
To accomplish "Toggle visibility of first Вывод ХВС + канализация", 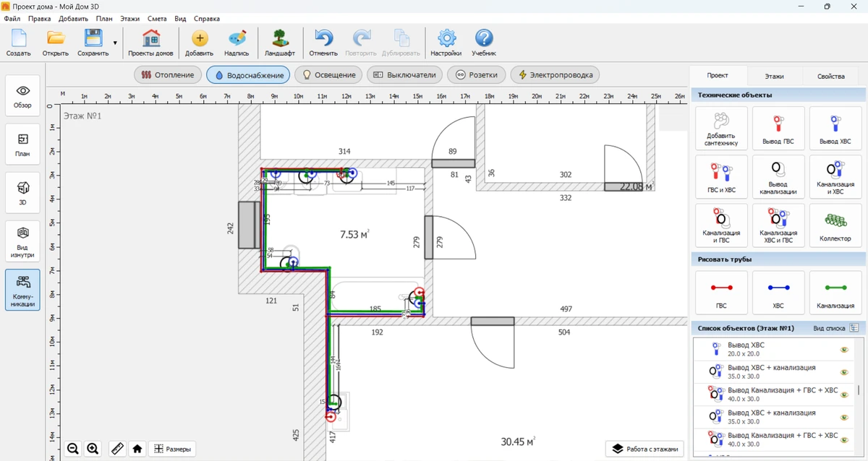I will point(843,372).
